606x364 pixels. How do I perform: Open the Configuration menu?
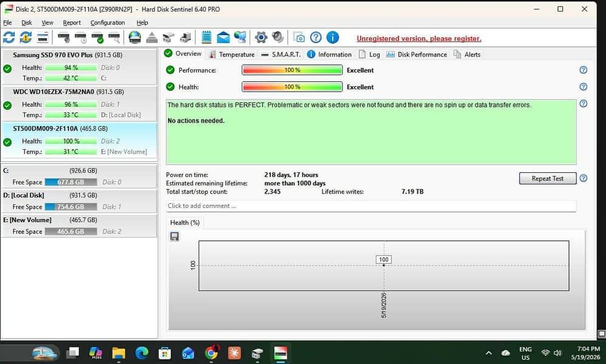[107, 22]
